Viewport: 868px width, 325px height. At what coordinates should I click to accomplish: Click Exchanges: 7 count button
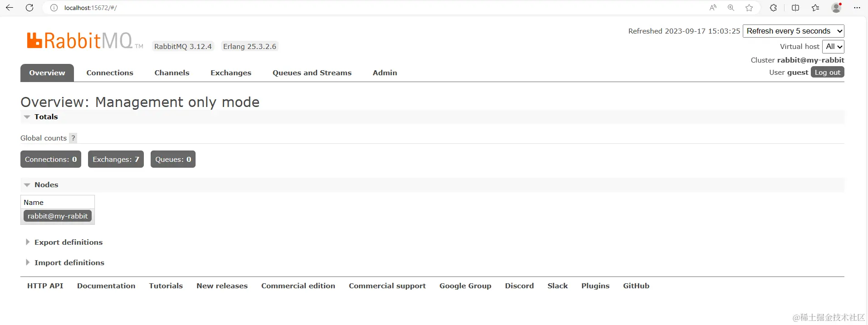point(116,159)
